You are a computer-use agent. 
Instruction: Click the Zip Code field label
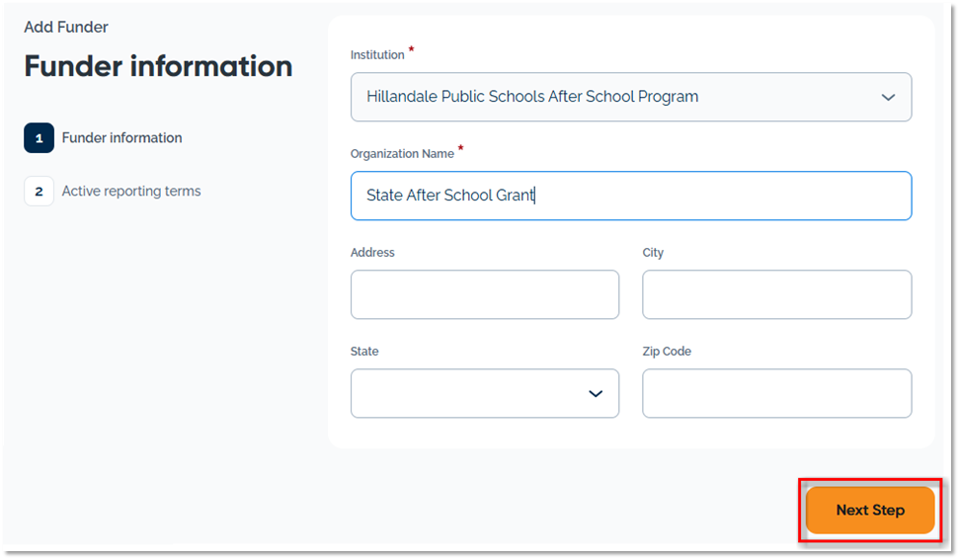[x=667, y=352]
